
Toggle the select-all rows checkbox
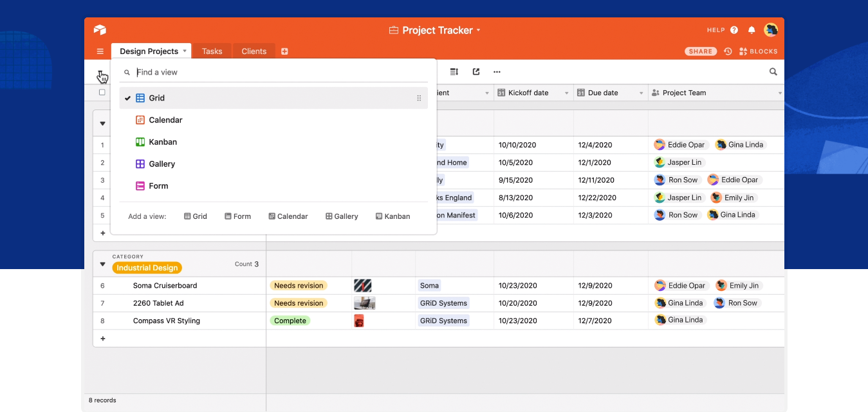pos(102,93)
